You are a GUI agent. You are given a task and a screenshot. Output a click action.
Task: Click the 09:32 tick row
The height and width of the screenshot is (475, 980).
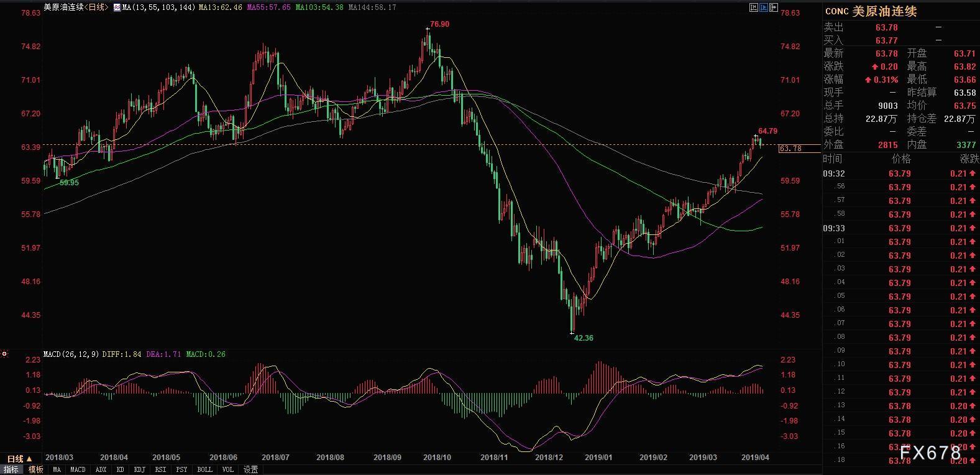(x=901, y=173)
